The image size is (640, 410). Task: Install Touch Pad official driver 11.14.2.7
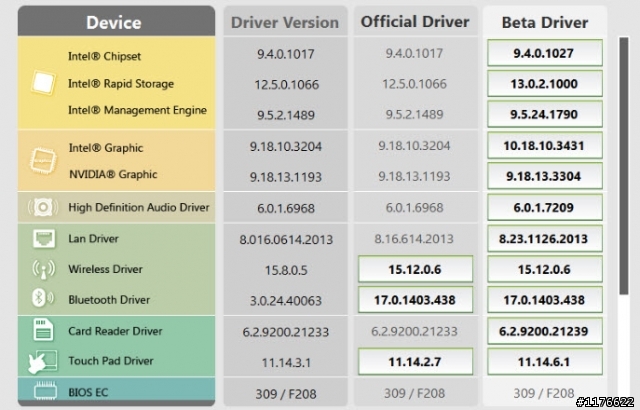(416, 361)
